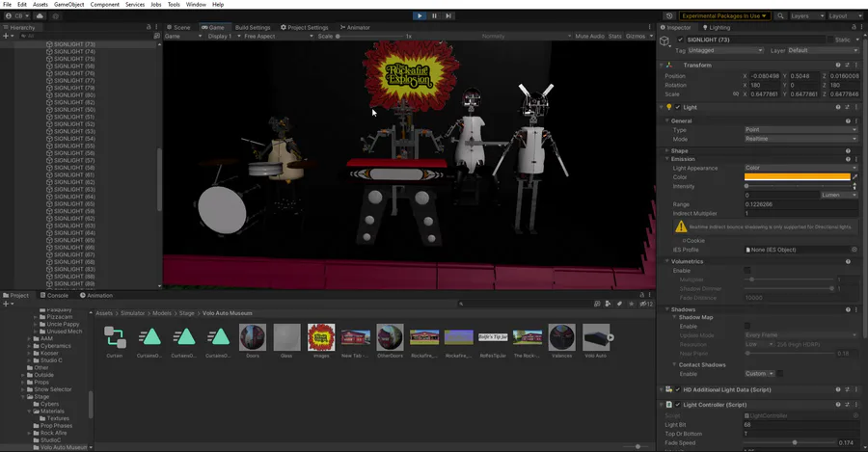This screenshot has width=868, height=452.
Task: Click the Transform component help icon
Action: point(838,66)
